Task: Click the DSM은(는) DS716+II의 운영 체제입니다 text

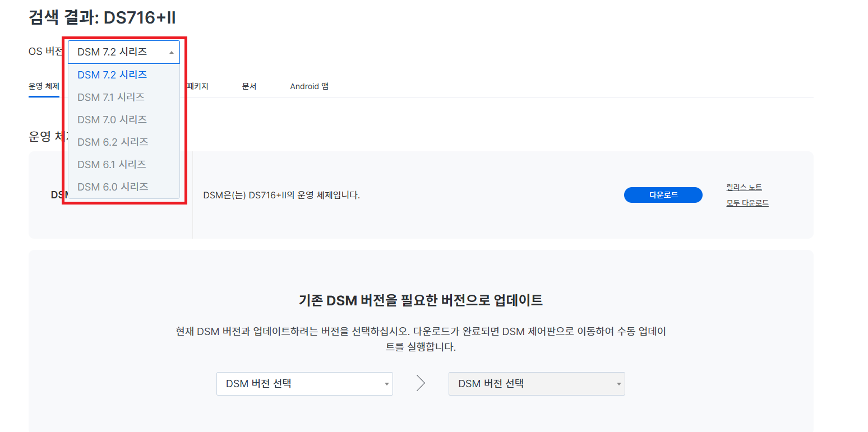Action: [x=281, y=196]
